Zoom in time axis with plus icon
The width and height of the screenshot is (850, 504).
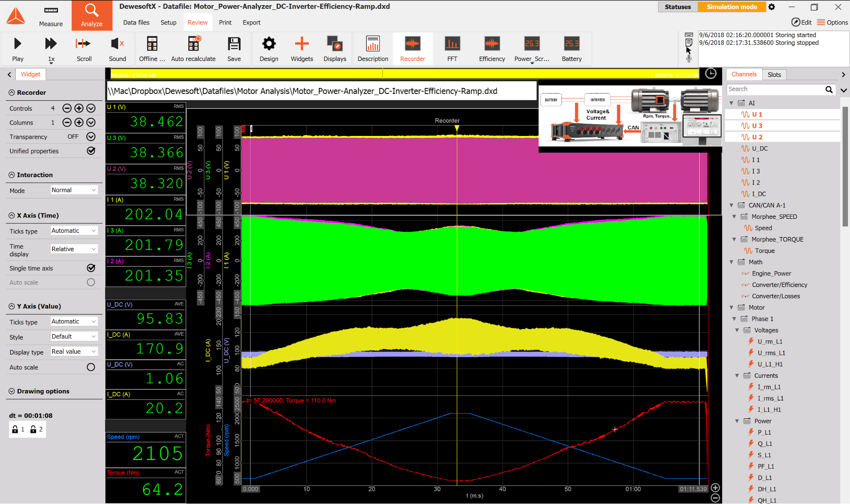715,488
